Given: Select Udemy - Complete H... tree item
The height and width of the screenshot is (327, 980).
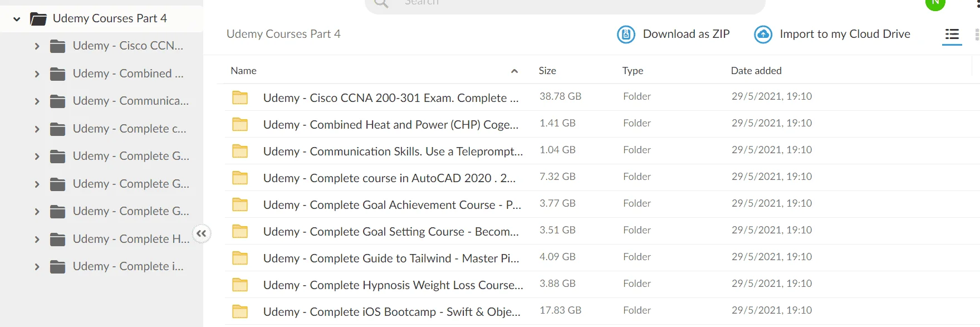Looking at the screenshot, I should (x=131, y=239).
